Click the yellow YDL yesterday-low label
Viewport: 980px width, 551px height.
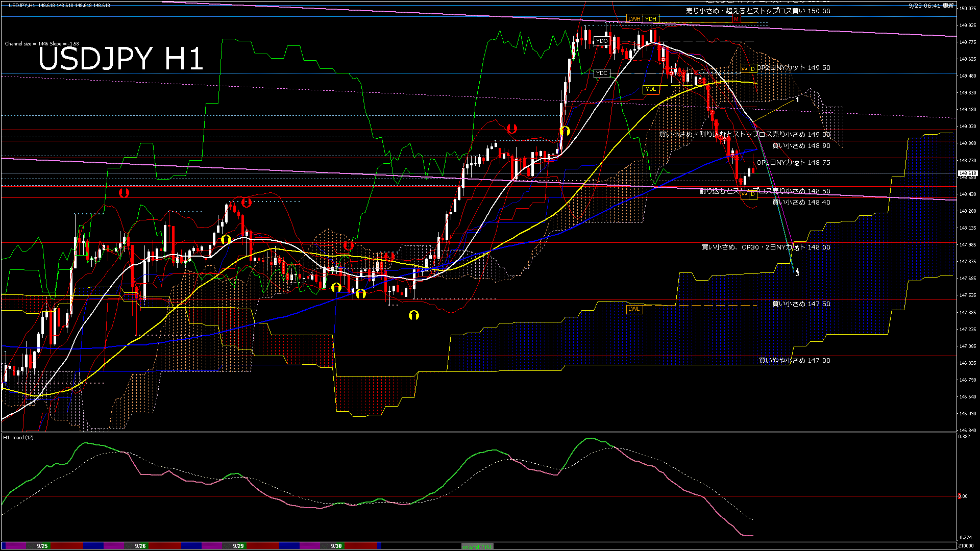pyautogui.click(x=650, y=89)
